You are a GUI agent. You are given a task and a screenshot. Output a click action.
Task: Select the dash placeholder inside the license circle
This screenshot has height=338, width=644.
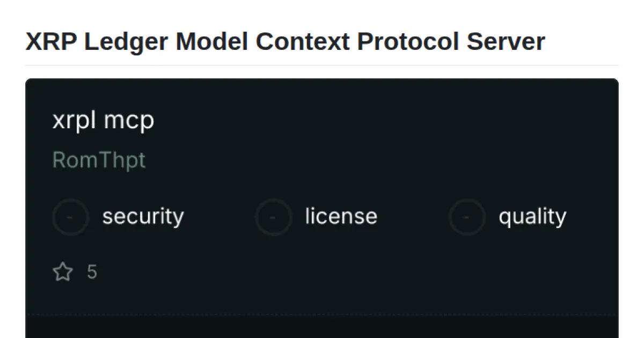click(x=273, y=217)
